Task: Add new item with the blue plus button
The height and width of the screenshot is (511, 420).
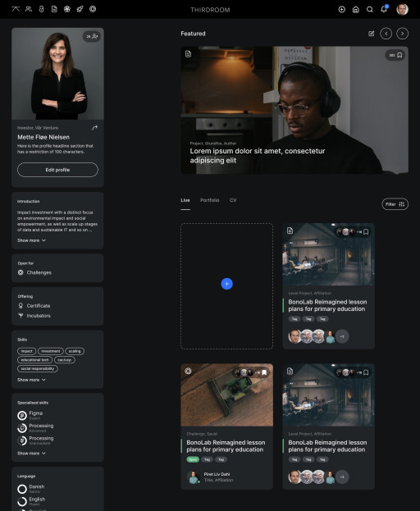Action: pyautogui.click(x=226, y=284)
